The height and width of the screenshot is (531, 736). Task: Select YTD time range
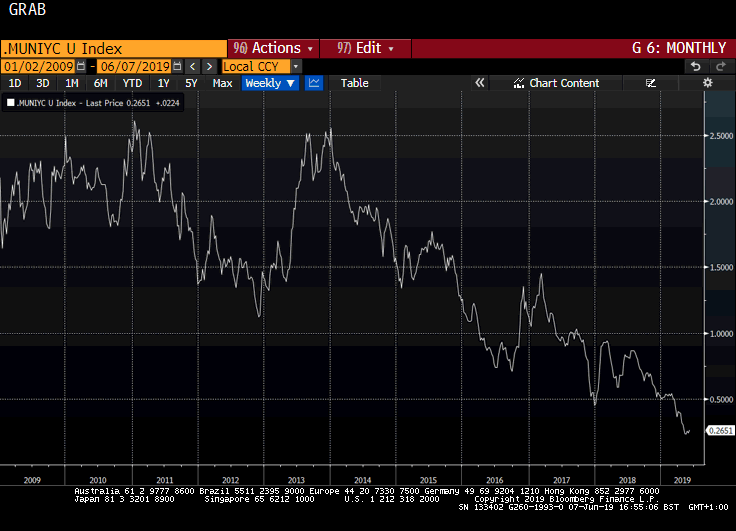click(x=132, y=83)
